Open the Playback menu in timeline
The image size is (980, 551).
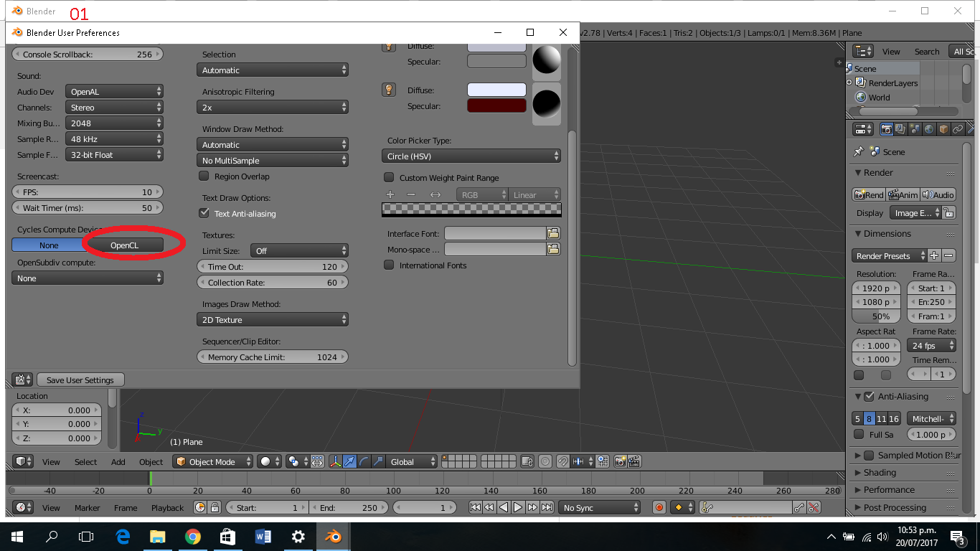tap(167, 508)
